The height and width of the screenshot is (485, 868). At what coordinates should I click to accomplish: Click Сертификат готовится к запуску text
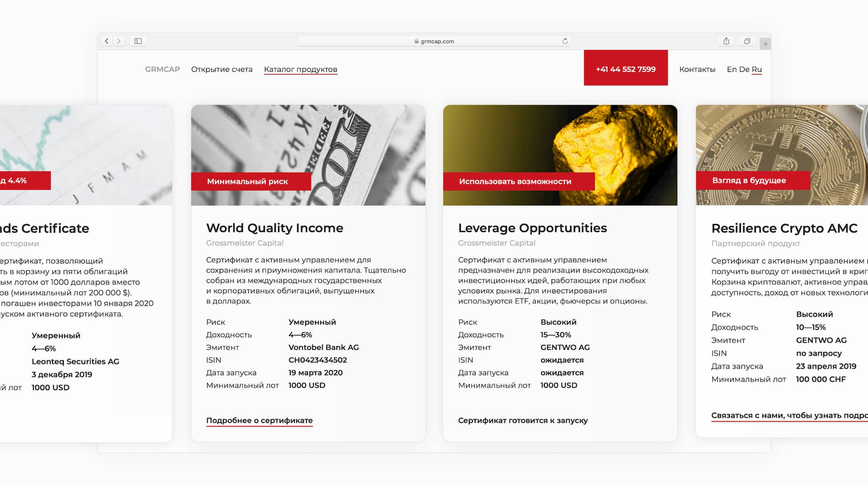(x=523, y=420)
